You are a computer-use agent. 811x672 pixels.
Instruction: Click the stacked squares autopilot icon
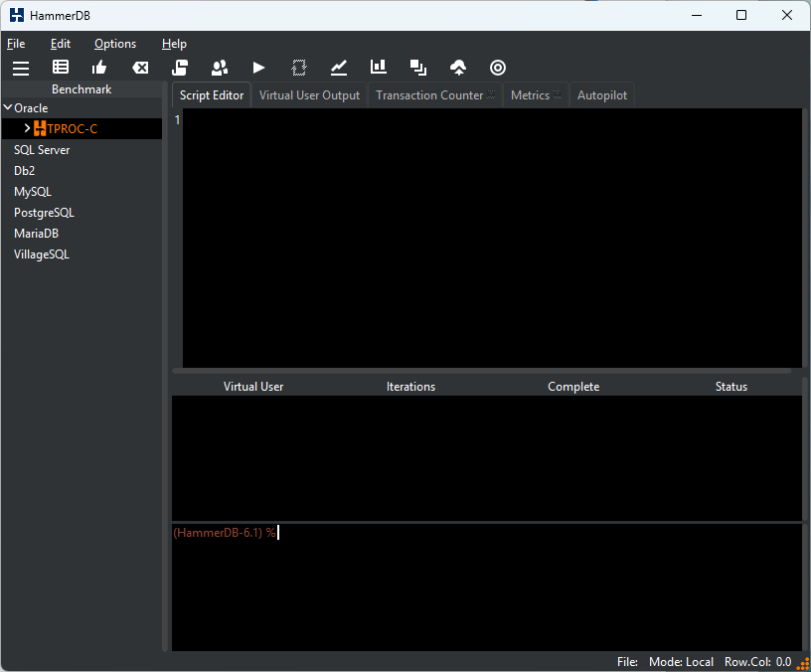pyautogui.click(x=418, y=68)
